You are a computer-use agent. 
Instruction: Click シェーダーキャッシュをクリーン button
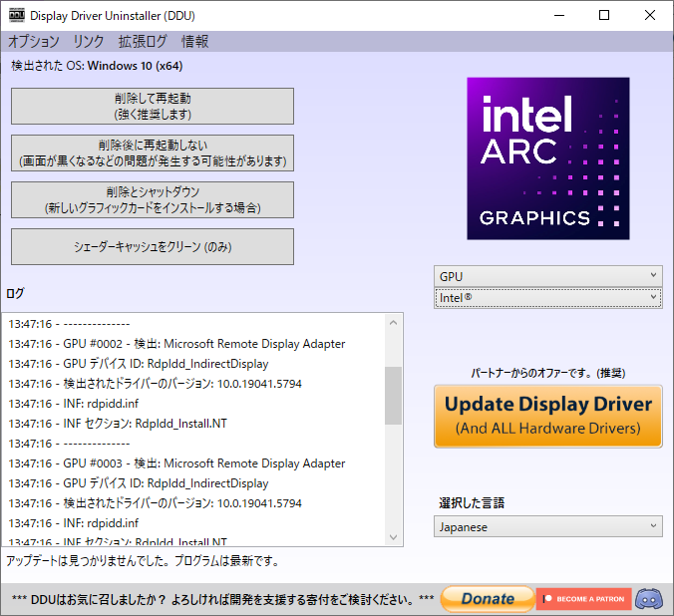[x=153, y=247]
